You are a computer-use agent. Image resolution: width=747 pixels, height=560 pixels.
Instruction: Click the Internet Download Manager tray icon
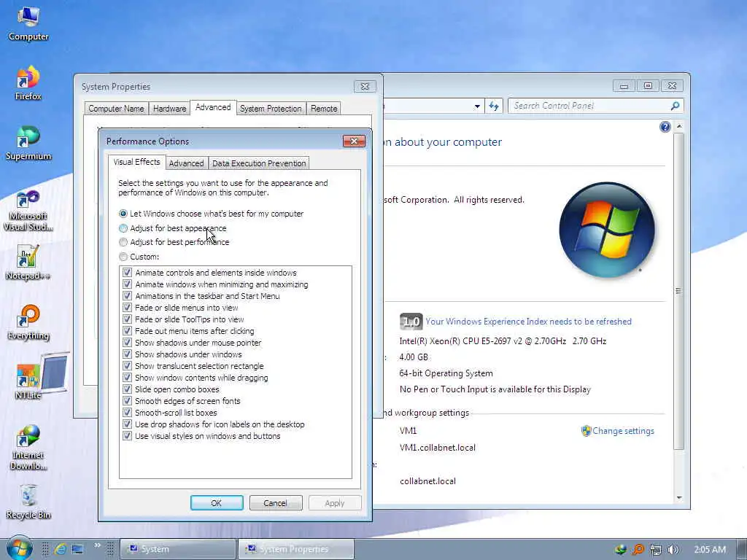pyautogui.click(x=620, y=550)
